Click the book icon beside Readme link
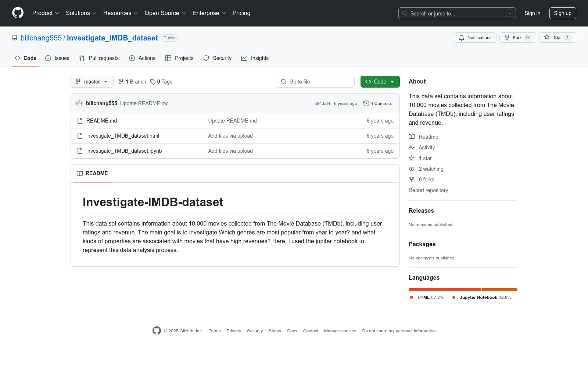The height and width of the screenshot is (368, 588). [x=412, y=137]
